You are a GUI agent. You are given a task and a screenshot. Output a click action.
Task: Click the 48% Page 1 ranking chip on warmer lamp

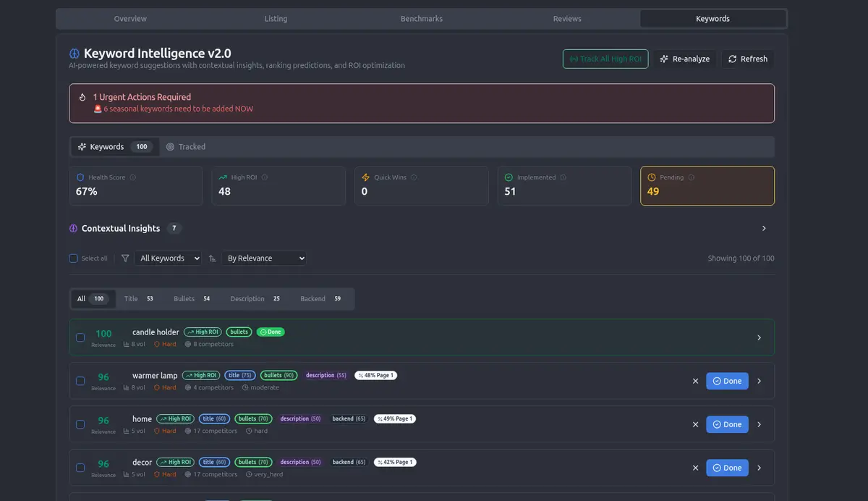375,375
